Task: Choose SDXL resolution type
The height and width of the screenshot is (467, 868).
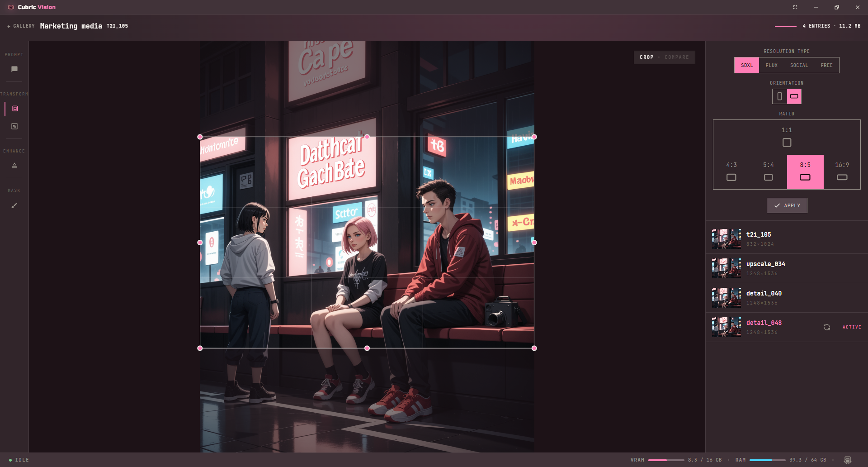Action: click(747, 65)
